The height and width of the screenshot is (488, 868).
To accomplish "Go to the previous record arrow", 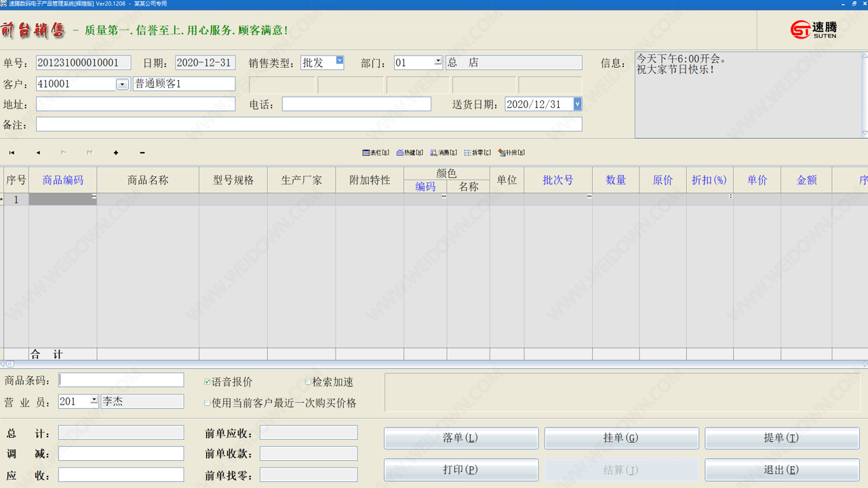I will 38,152.
